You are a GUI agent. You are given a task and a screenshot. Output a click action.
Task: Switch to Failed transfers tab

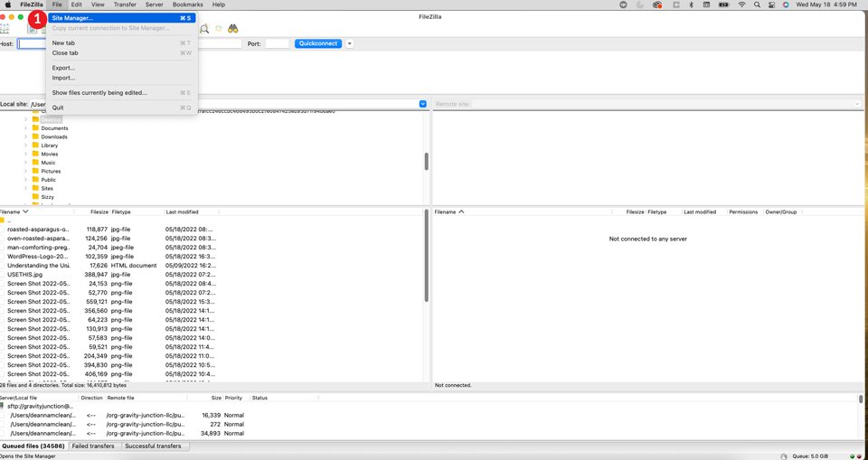93,446
